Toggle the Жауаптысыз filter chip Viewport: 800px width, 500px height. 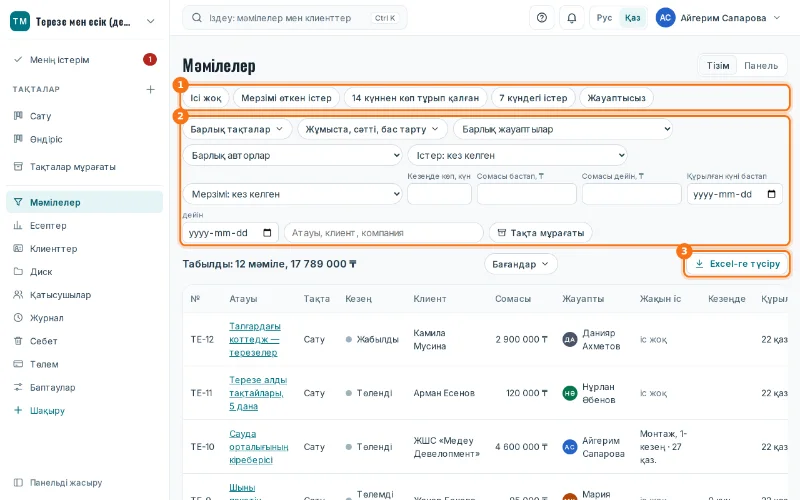coord(616,97)
